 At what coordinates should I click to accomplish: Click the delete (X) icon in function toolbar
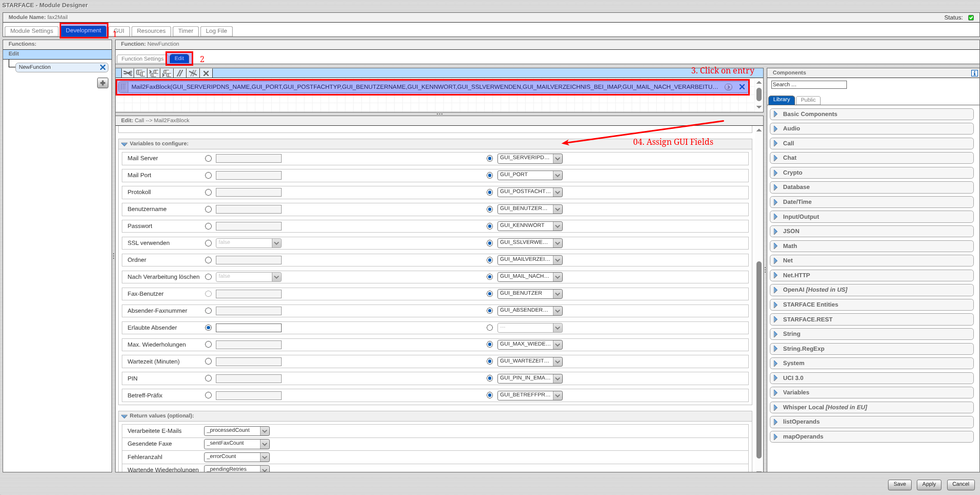tap(206, 73)
